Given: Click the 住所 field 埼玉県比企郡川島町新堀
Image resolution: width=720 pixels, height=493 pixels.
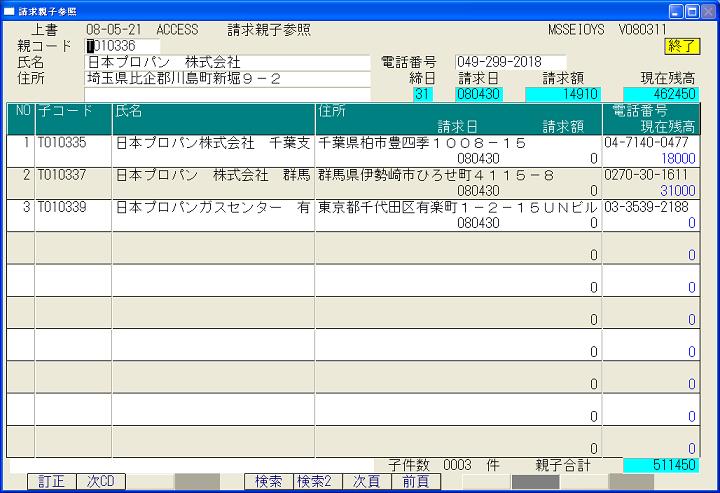Looking at the screenshot, I should coord(228,78).
